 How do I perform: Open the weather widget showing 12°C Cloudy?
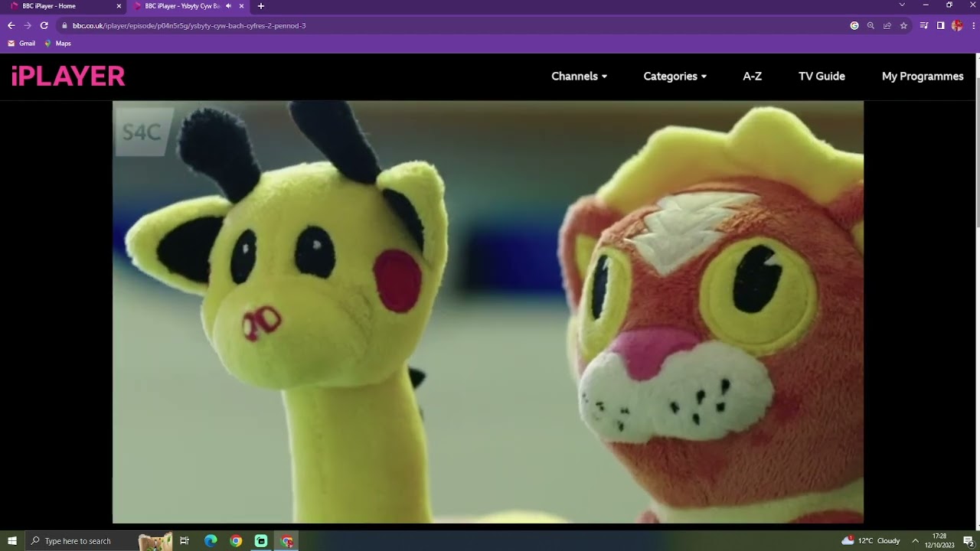(871, 541)
